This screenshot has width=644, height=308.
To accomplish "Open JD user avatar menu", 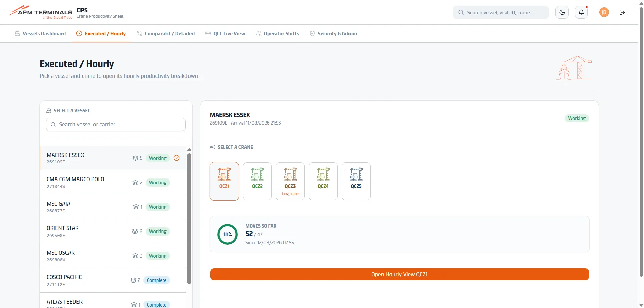I will coord(604,12).
